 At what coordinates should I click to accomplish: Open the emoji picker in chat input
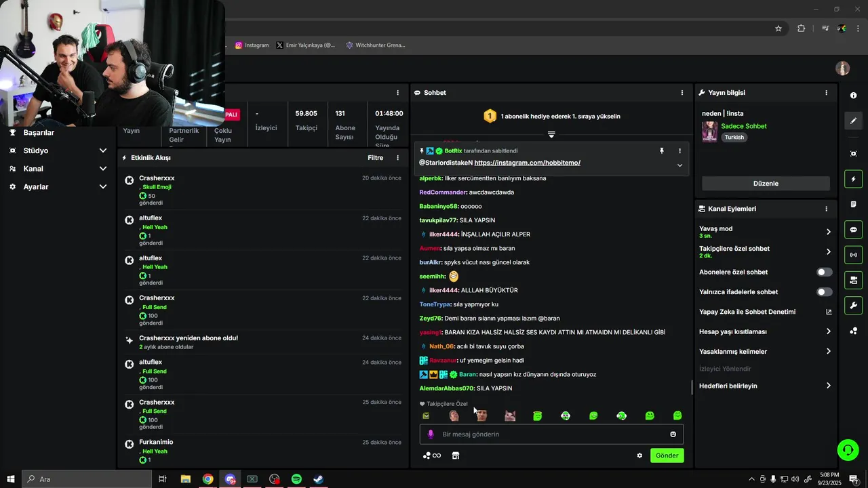(x=673, y=434)
